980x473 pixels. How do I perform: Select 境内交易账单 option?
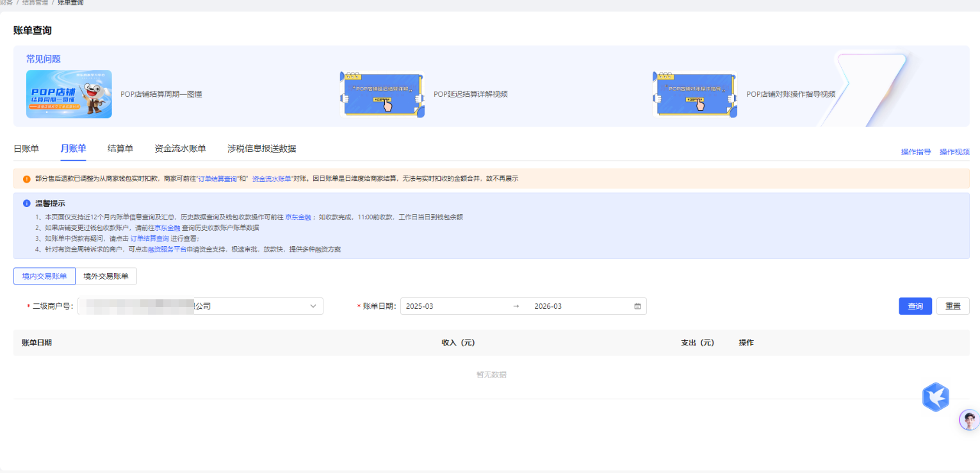point(44,276)
